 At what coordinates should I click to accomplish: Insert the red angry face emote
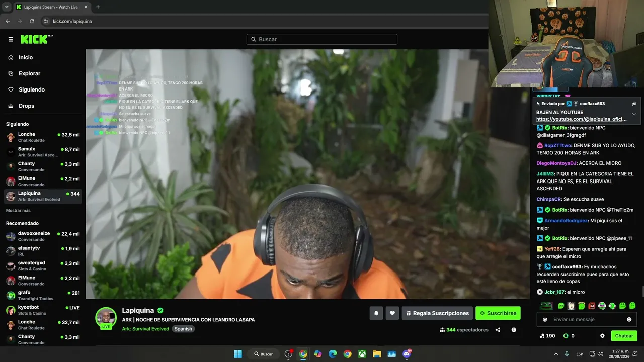592,306
